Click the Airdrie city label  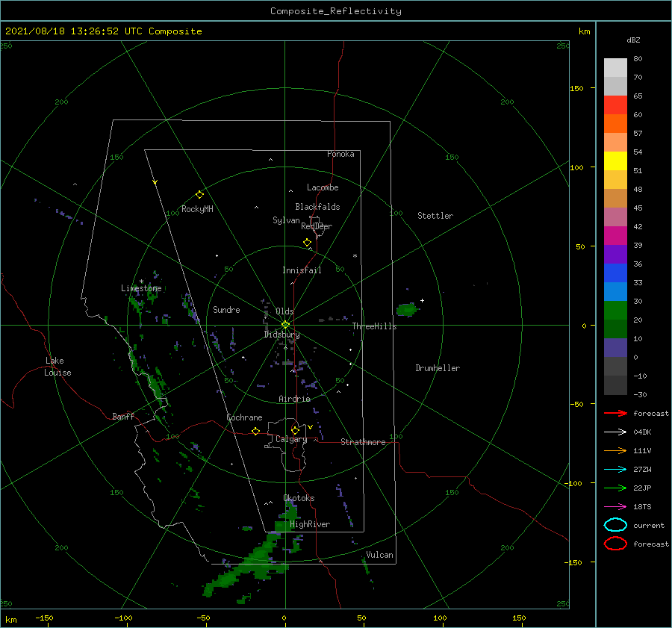coord(294,399)
